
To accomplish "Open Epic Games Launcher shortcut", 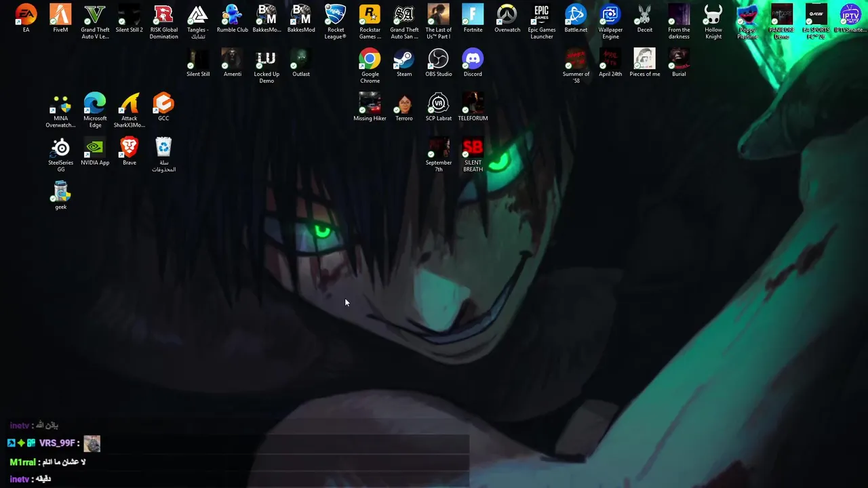I will point(541,15).
